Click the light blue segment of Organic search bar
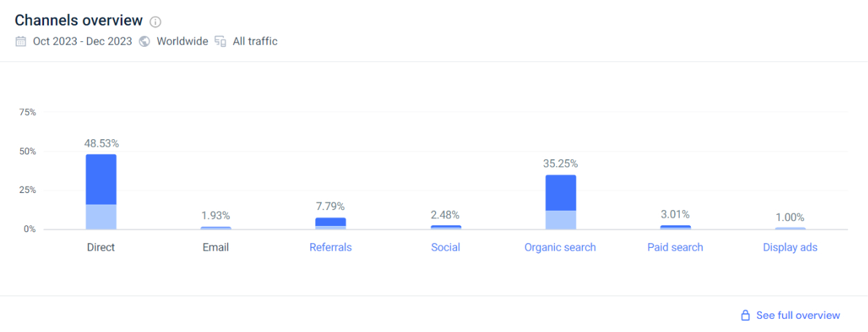The image size is (868, 332). click(x=561, y=220)
